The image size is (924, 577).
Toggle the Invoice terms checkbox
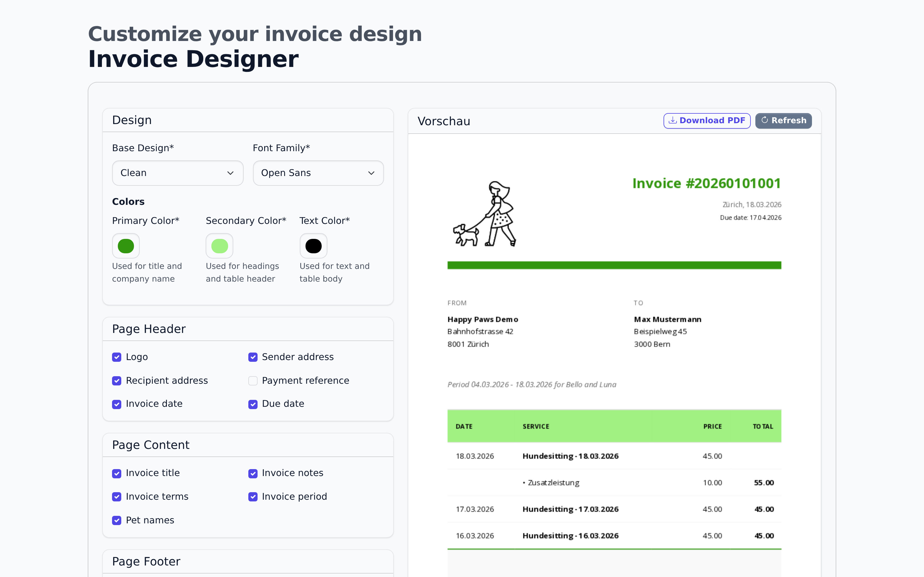pos(116,497)
